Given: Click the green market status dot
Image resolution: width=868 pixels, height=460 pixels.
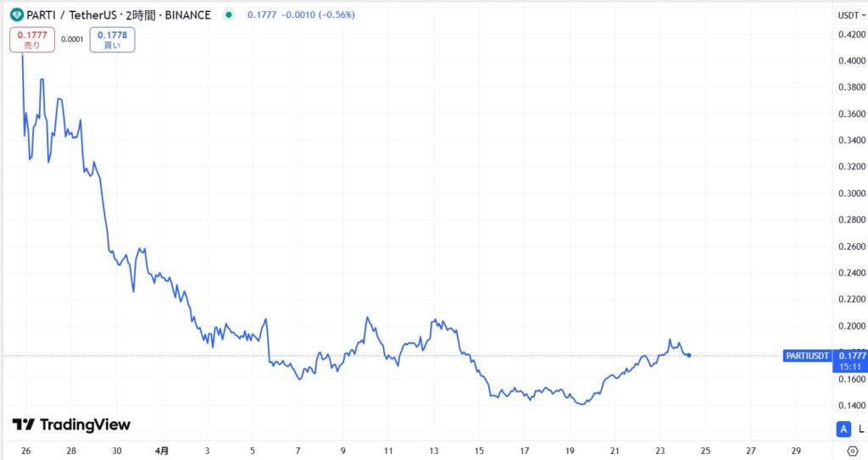Looking at the screenshot, I should pos(229,15).
